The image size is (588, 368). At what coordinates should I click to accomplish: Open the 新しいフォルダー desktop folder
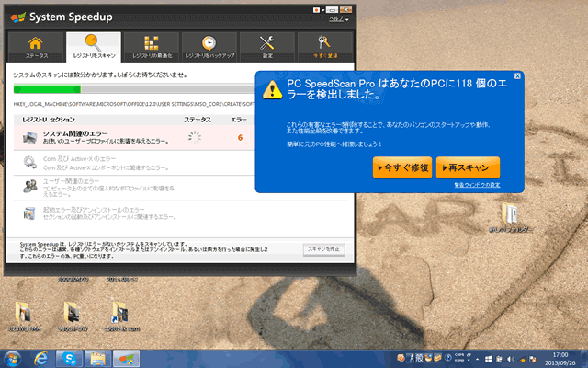pos(510,217)
